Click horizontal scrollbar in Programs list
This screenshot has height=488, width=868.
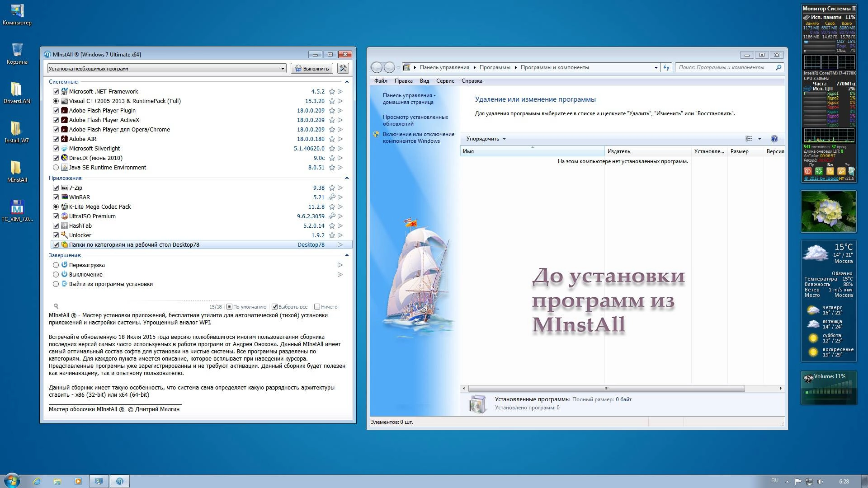click(x=606, y=388)
